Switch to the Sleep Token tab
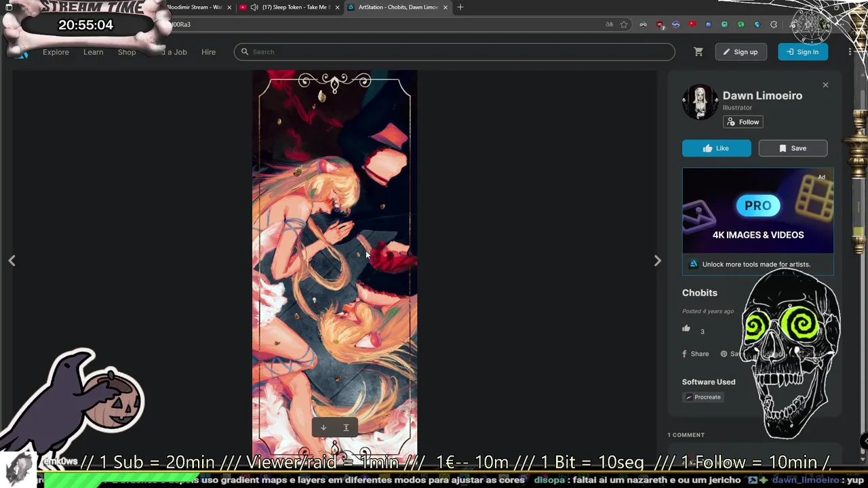Image resolution: width=868 pixels, height=488 pixels. click(x=290, y=7)
